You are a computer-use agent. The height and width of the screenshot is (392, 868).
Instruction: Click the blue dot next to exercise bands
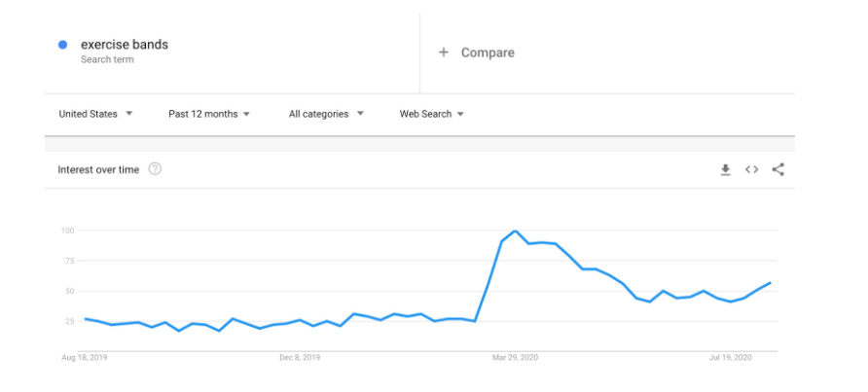pos(63,45)
